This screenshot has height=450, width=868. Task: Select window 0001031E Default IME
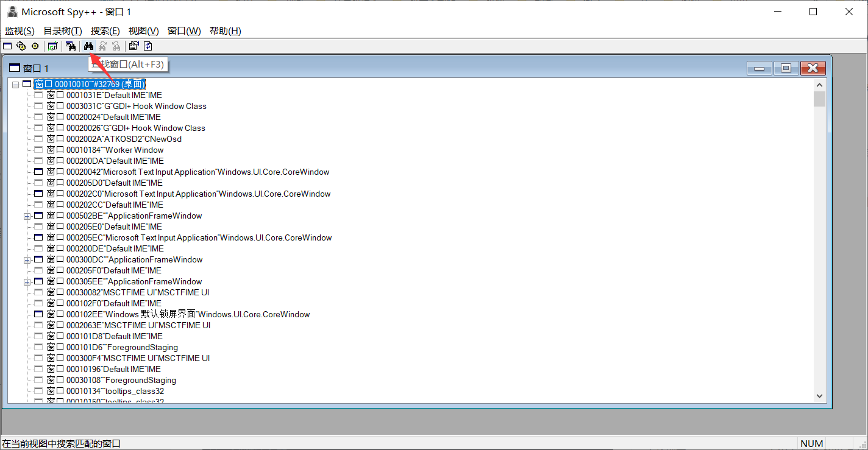coord(104,95)
